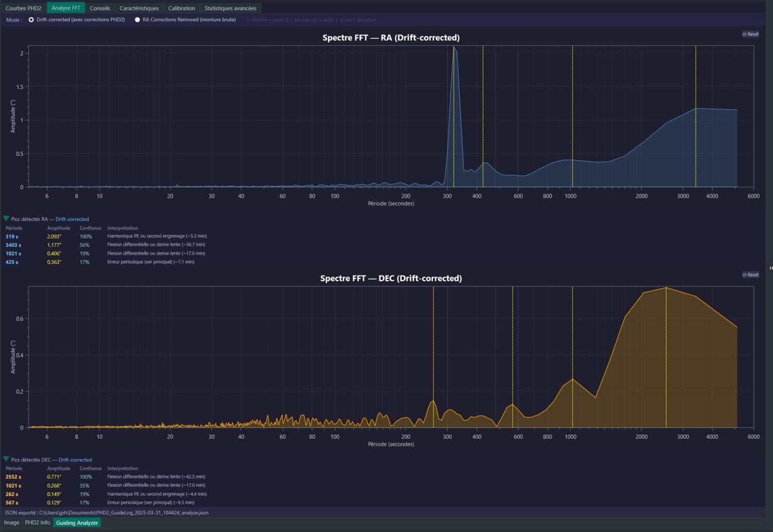Screen dimensions: 773x532
Task: Select the Guiding Analyzer bottom tab
Action: point(77,522)
